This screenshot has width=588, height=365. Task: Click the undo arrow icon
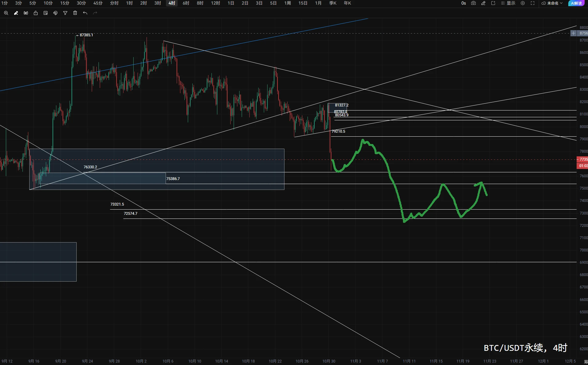(x=85, y=13)
